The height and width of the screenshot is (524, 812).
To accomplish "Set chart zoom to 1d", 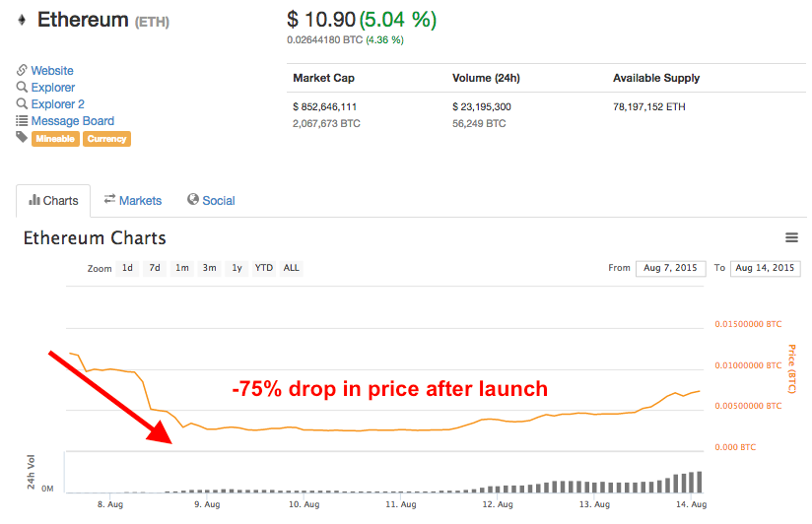I will click(x=127, y=268).
